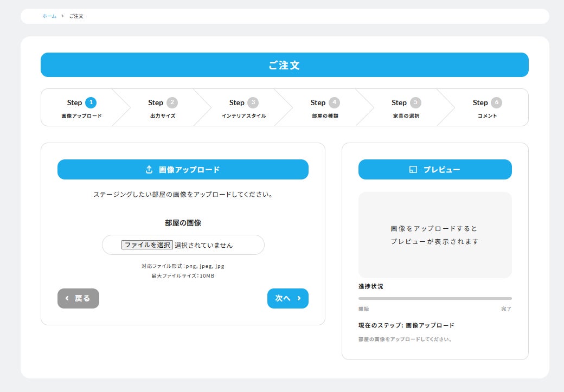Click the grey step number 3 circle
The height and width of the screenshot is (392, 564).
(x=253, y=102)
